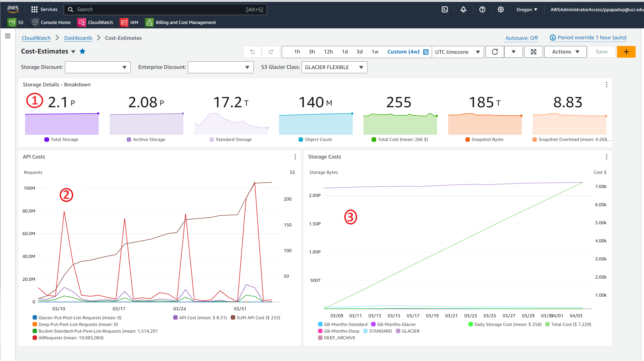Toggle SUM API Cost legend series
The height and width of the screenshot is (361, 644).
click(x=255, y=318)
